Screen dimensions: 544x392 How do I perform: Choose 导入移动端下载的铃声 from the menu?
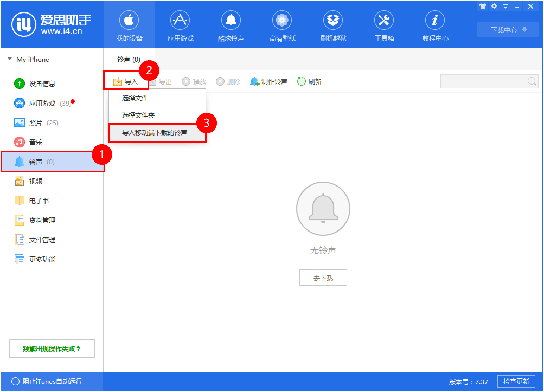pyautogui.click(x=157, y=132)
